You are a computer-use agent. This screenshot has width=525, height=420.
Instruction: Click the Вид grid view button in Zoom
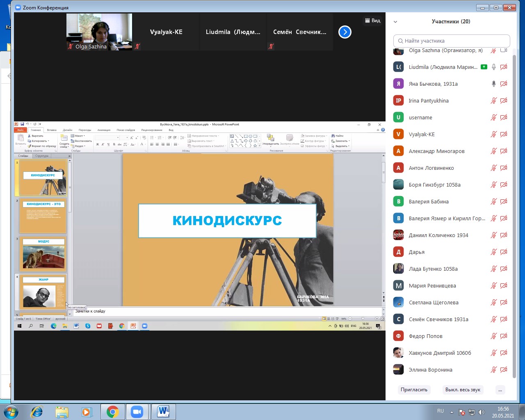tap(372, 21)
